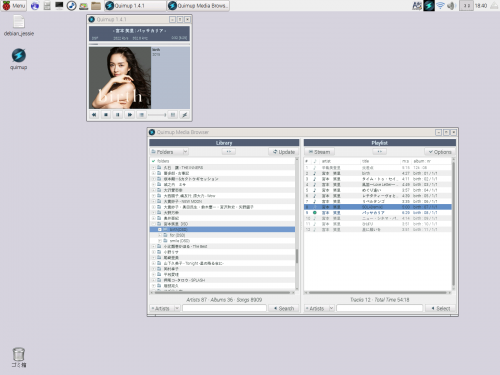The width and height of the screenshot is (500, 375).
Task: Click the Playlist select text field
Action: [x=379, y=308]
